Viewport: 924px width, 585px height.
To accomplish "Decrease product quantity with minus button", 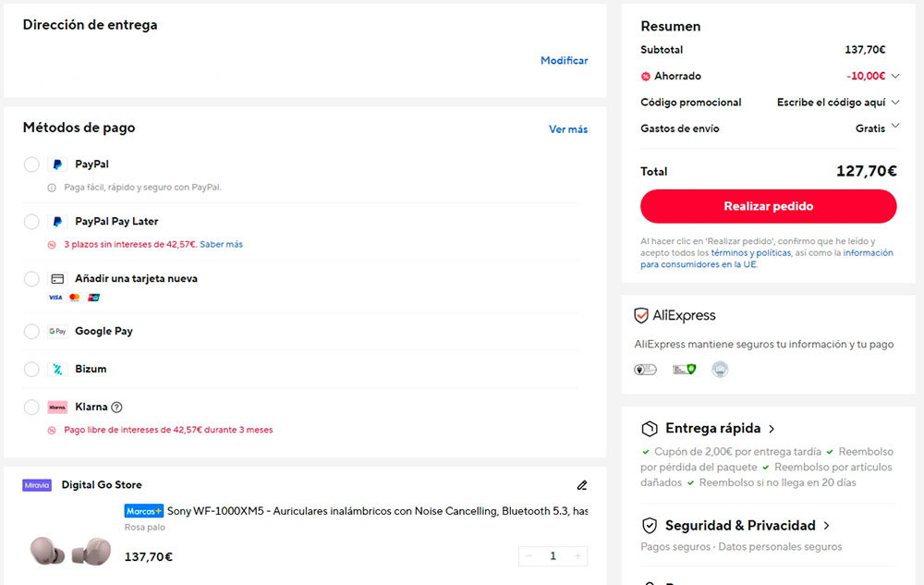I will tap(529, 556).
